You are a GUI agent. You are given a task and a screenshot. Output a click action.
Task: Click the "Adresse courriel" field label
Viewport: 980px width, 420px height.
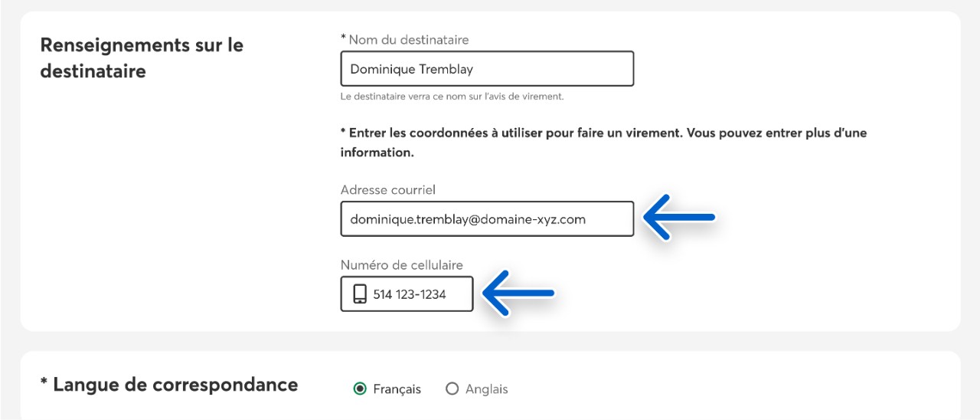click(387, 189)
